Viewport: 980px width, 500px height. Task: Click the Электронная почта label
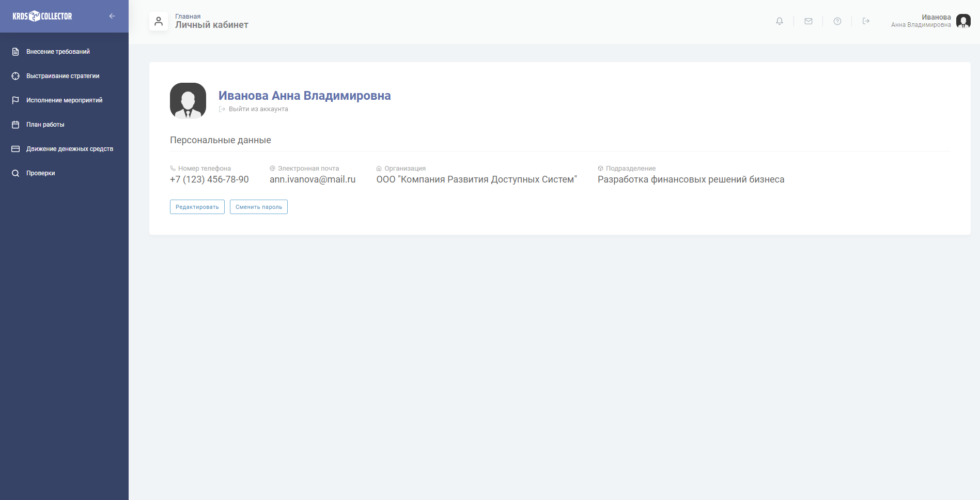pyautogui.click(x=308, y=169)
